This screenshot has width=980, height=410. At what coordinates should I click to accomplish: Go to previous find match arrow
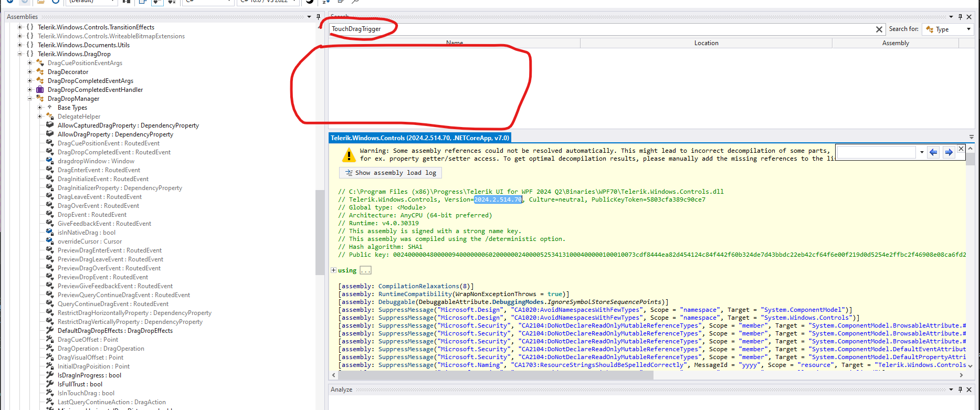pos(933,152)
